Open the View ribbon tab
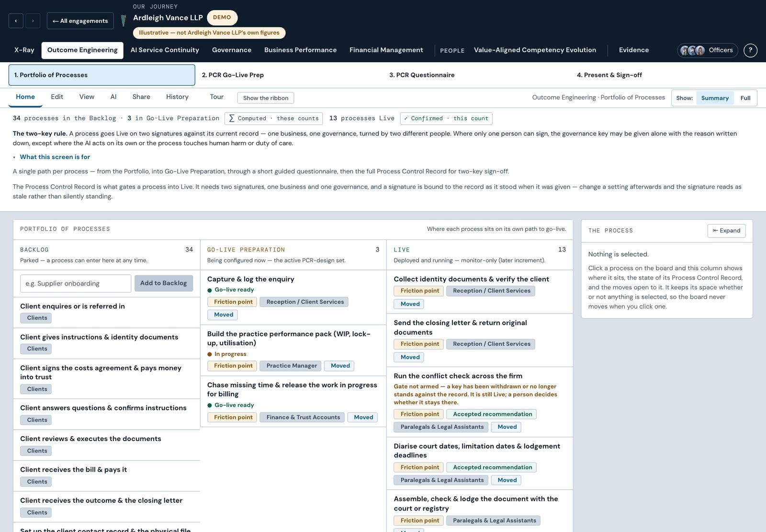766x532 pixels. (x=87, y=97)
